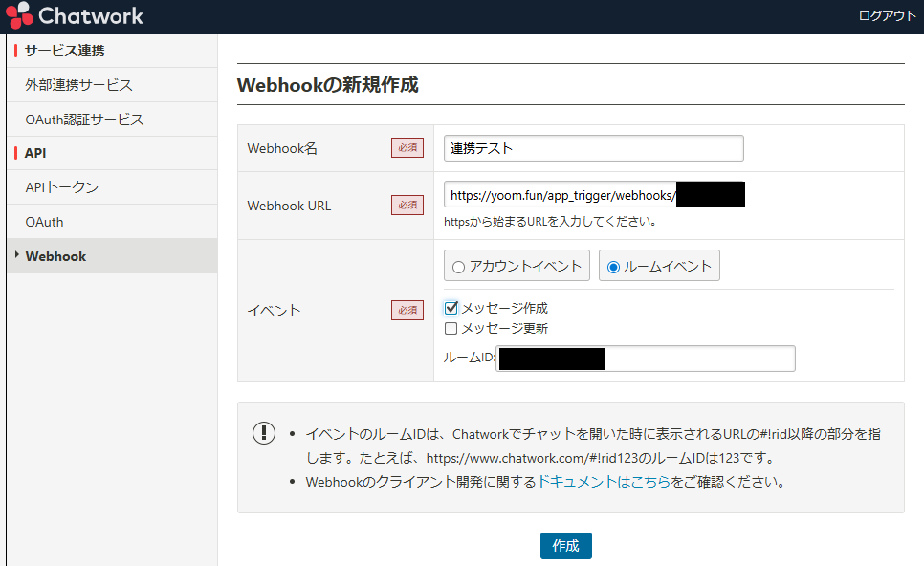Image resolution: width=924 pixels, height=566 pixels.
Task: Click サービス連携 section heading
Action: (x=65, y=51)
